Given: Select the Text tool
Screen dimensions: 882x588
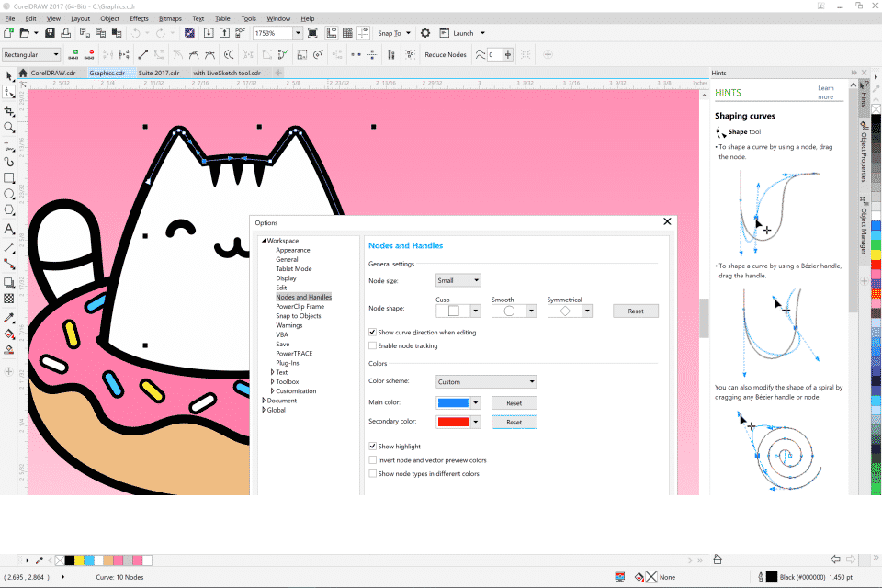Looking at the screenshot, I should point(9,229).
